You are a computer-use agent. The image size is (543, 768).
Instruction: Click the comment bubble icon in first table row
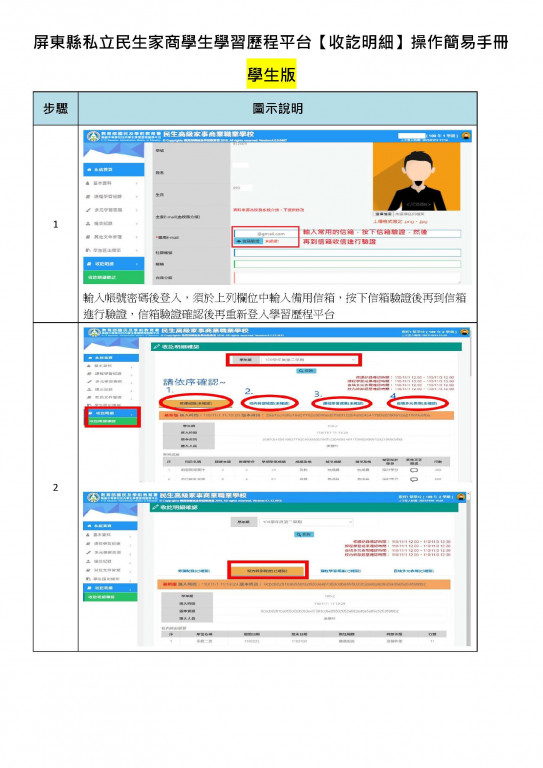point(414,469)
